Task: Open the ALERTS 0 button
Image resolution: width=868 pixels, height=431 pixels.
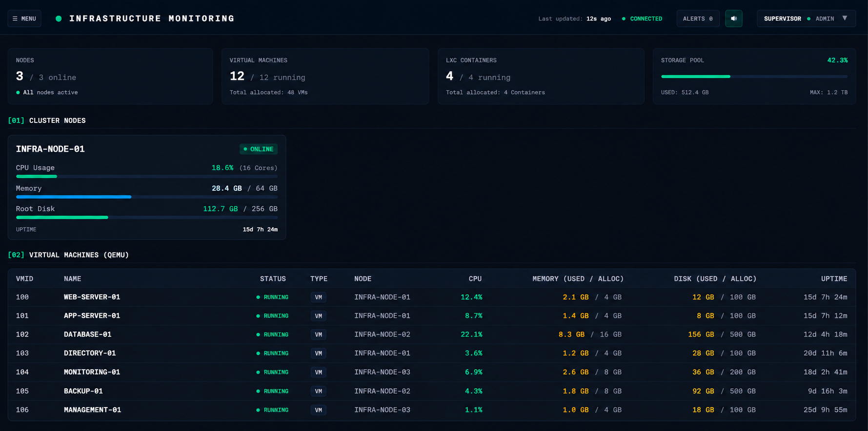Action: (x=698, y=19)
